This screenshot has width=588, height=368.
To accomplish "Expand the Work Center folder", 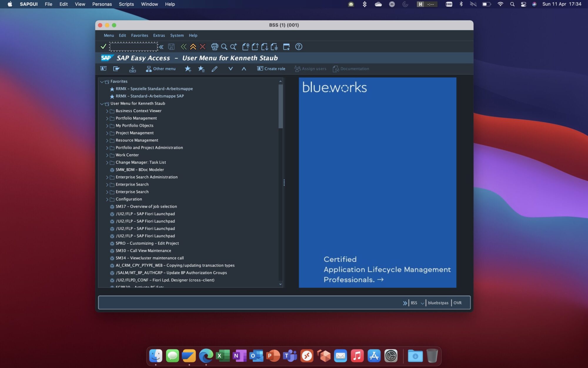I will (107, 155).
